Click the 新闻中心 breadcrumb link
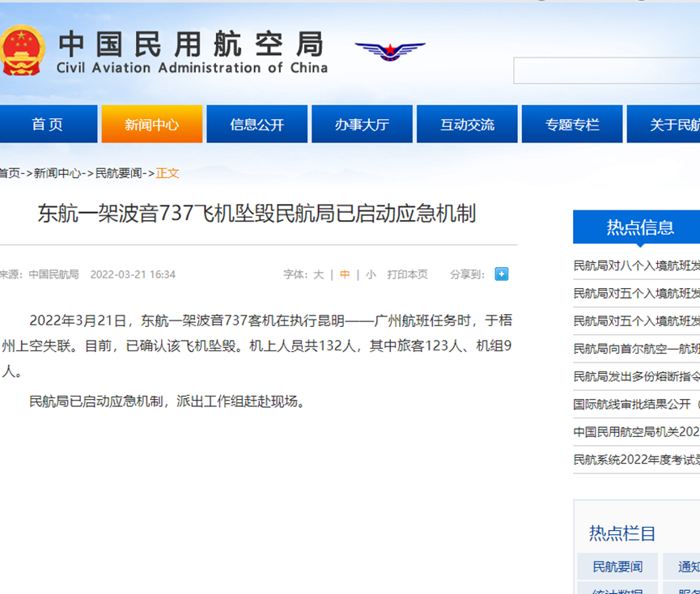The width and height of the screenshot is (700, 594). [57, 173]
